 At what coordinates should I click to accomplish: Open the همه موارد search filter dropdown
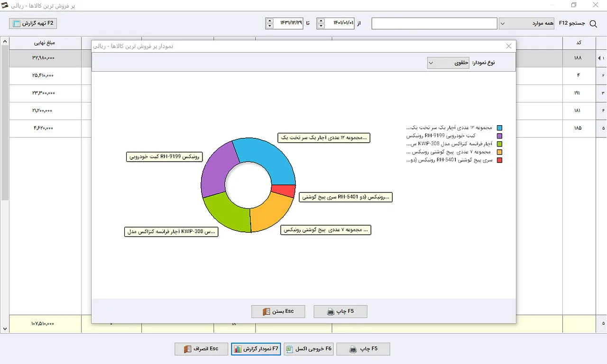coord(526,23)
